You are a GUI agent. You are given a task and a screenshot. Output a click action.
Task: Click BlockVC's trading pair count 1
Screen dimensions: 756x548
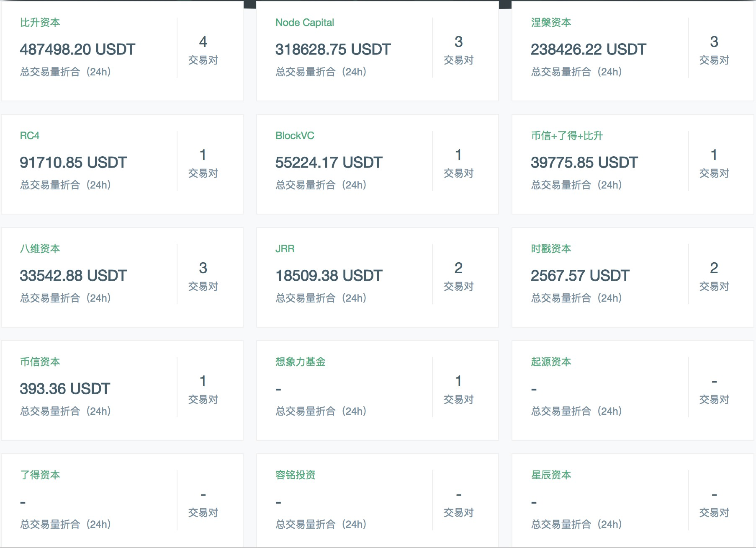pos(459,155)
